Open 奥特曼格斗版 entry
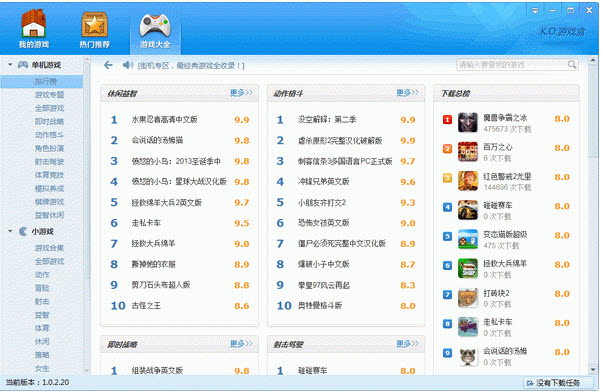Screen dimensions: 602x392 (320, 306)
